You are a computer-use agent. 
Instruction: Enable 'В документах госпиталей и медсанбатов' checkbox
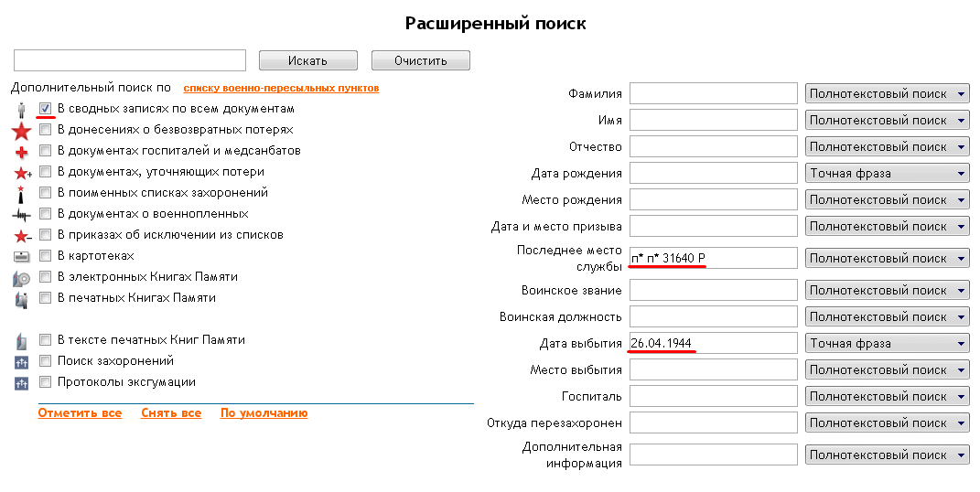(x=45, y=151)
